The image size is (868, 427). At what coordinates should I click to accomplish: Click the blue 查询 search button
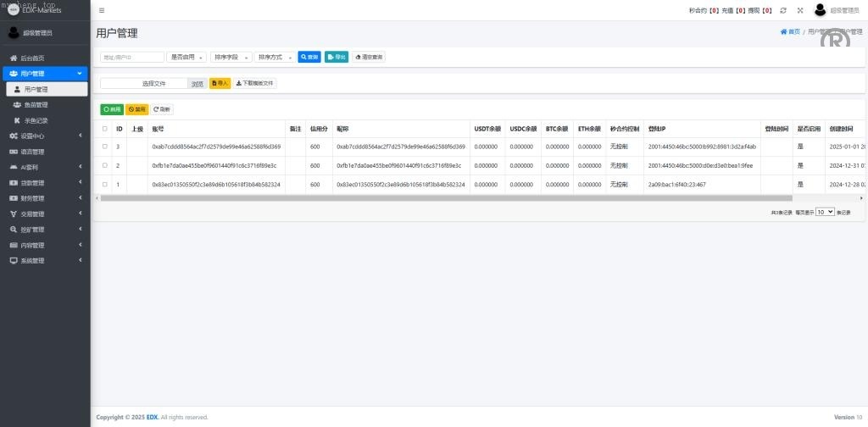(x=309, y=57)
